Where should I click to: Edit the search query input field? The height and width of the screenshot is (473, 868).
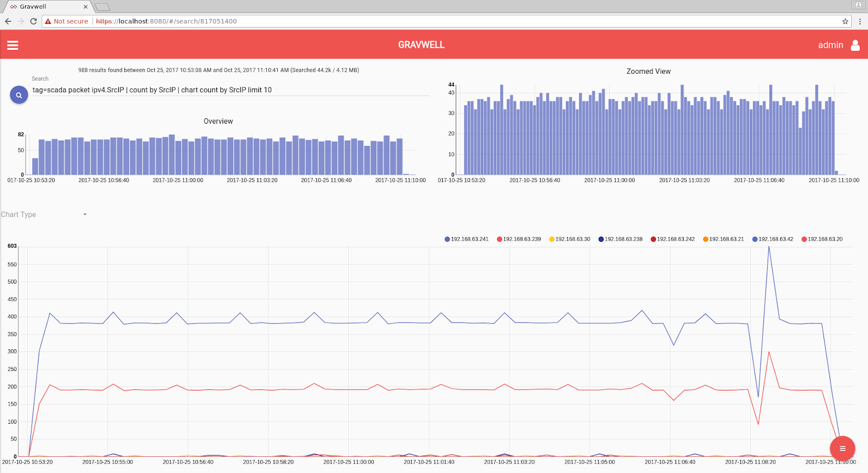(231, 90)
